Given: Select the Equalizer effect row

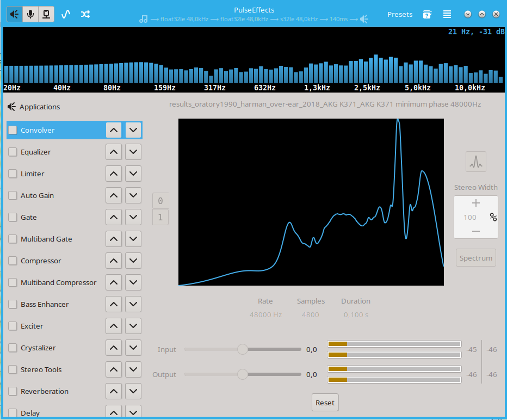Looking at the screenshot, I should pos(75,152).
